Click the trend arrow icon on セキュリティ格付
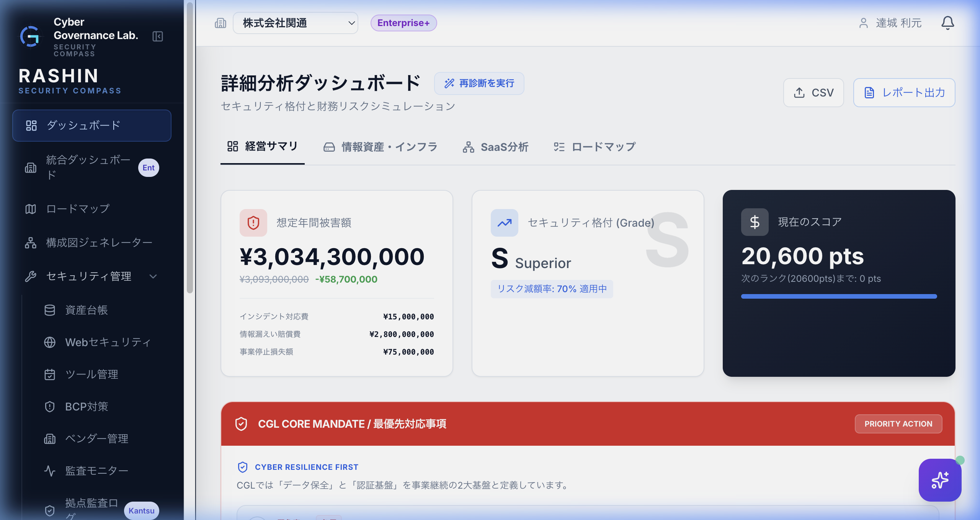980x520 pixels. click(505, 222)
